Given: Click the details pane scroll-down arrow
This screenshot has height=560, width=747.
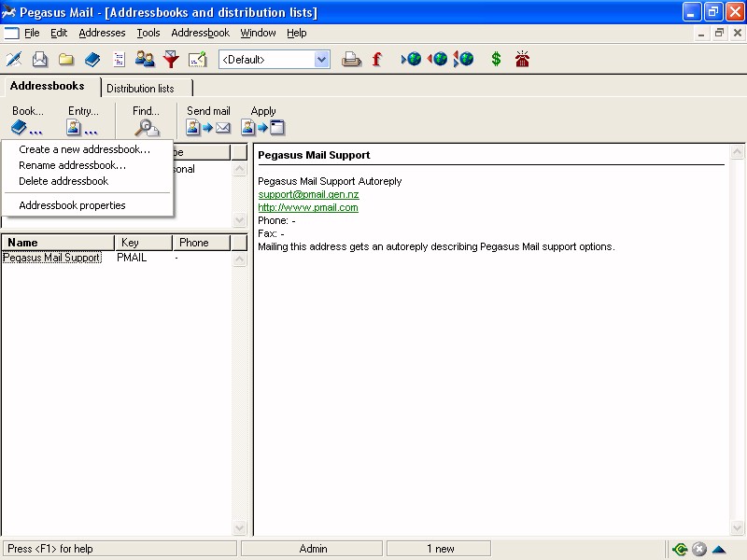Looking at the screenshot, I should coord(737,527).
